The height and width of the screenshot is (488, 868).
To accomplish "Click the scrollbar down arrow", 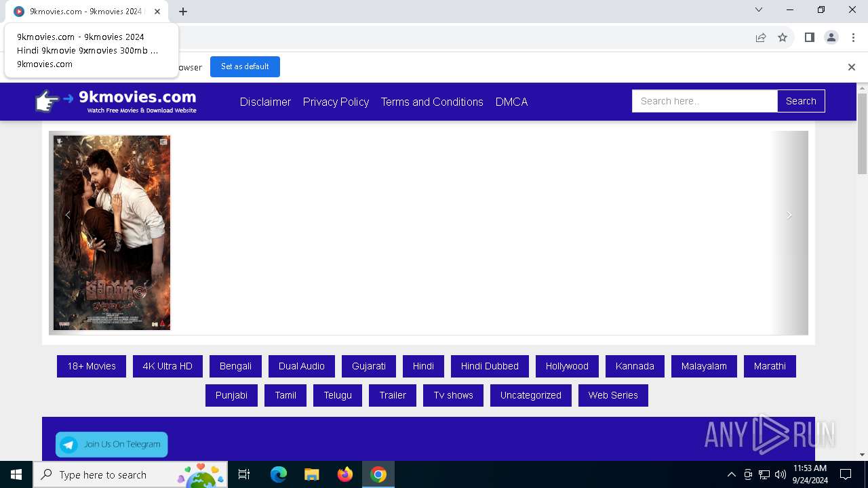I will 863,455.
